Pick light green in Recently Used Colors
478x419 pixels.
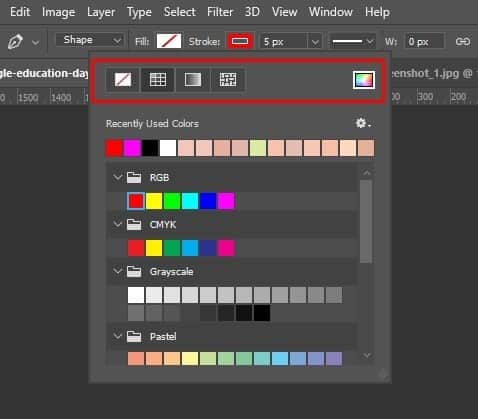tap(258, 148)
